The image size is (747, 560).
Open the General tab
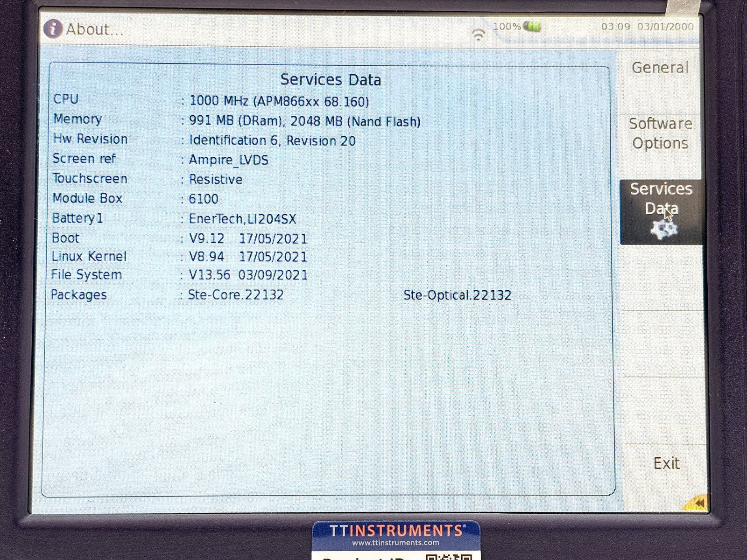click(660, 68)
